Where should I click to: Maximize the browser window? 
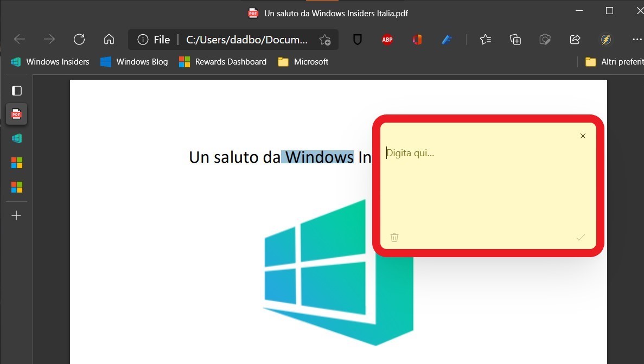609,11
